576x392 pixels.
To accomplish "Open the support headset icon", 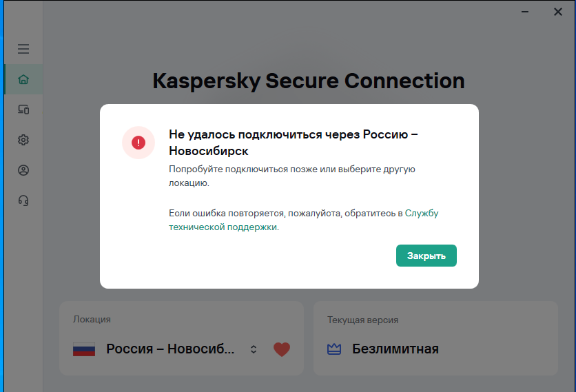I will click(x=23, y=200).
